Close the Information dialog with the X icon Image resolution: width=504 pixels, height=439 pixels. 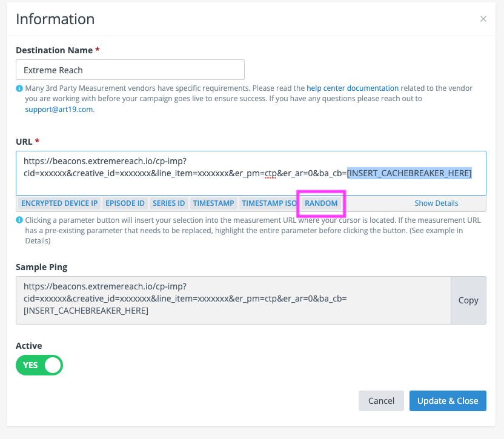coord(483,19)
